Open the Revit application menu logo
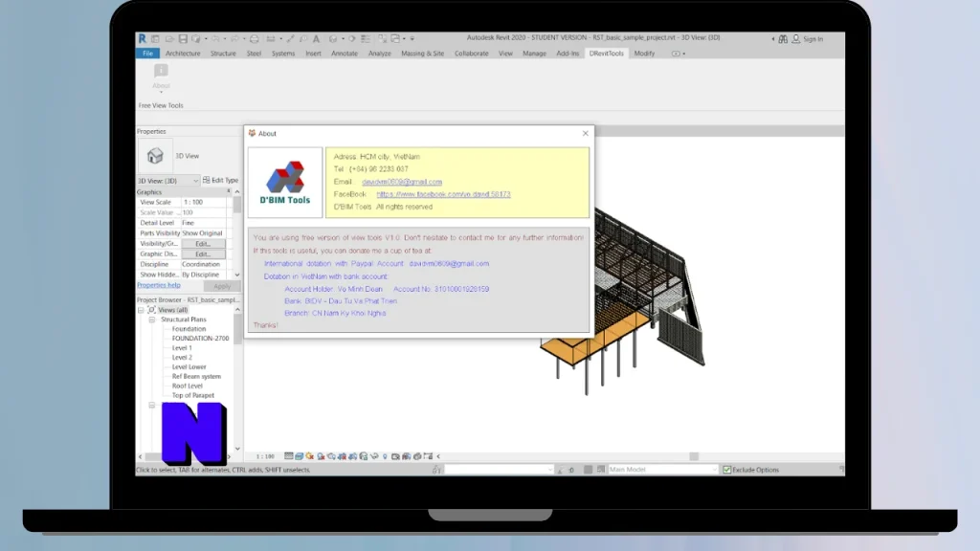The height and width of the screenshot is (551, 980). 142,38
